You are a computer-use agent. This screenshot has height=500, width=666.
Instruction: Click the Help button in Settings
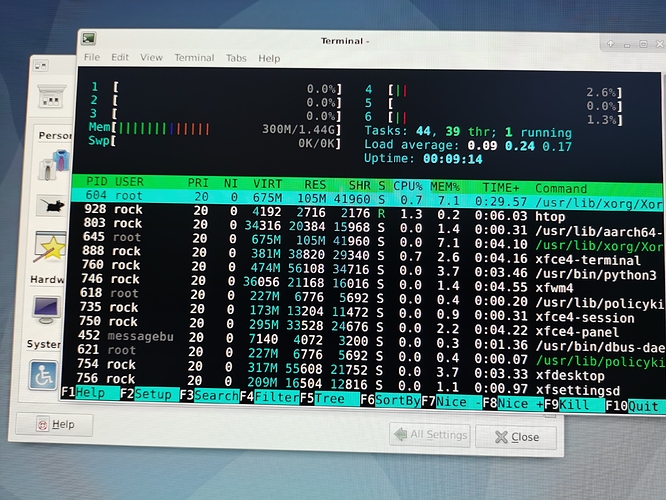click(x=55, y=424)
